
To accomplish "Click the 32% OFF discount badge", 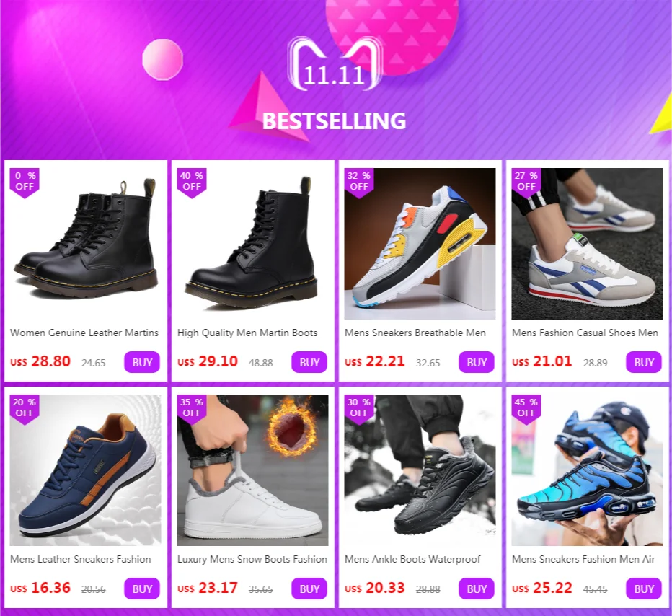I will click(359, 182).
